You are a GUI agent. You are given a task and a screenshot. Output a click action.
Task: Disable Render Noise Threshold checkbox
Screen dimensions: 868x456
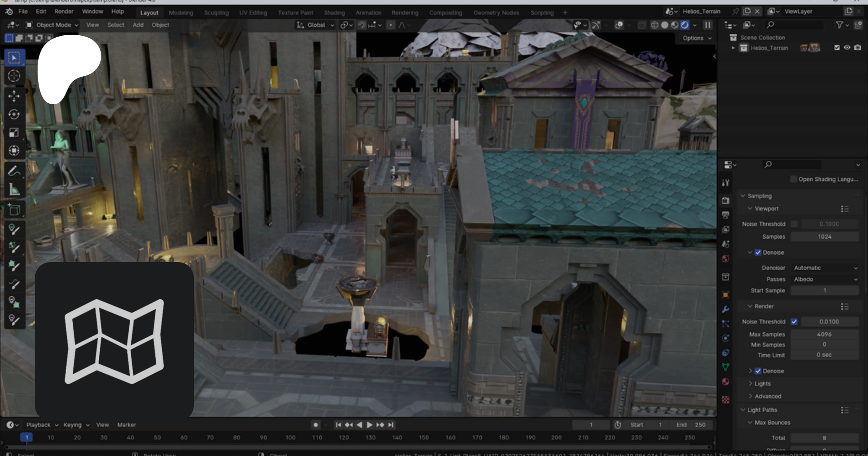794,321
